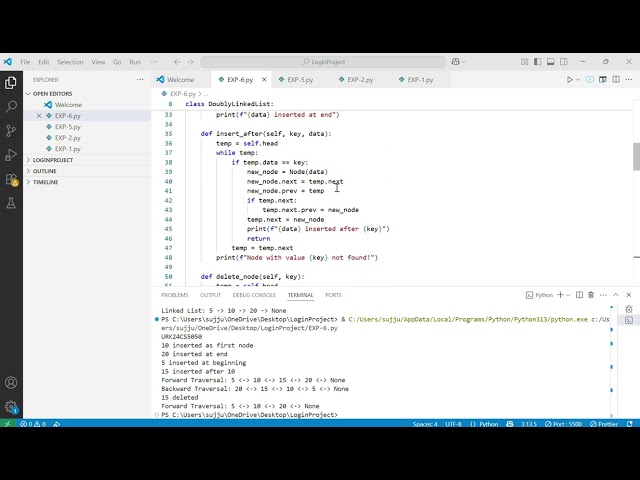Run Python file play button
This screenshot has height=480, width=640.
point(570,80)
